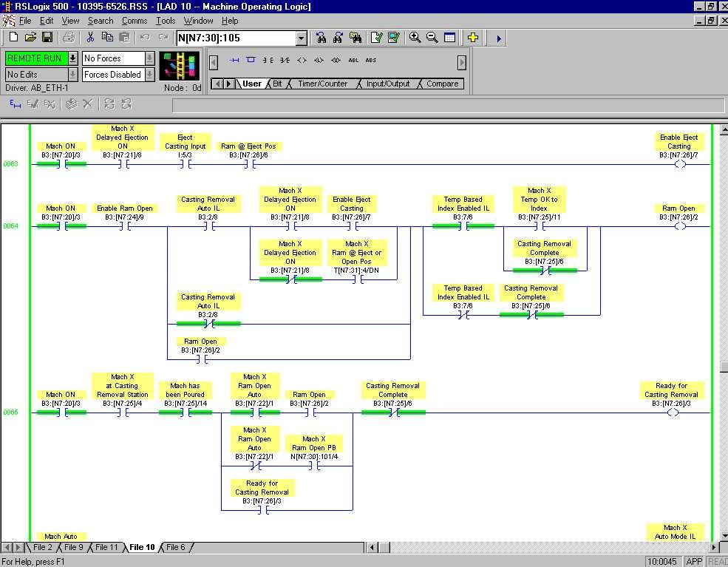Open the Edit menu
The height and width of the screenshot is (567, 728).
point(47,21)
